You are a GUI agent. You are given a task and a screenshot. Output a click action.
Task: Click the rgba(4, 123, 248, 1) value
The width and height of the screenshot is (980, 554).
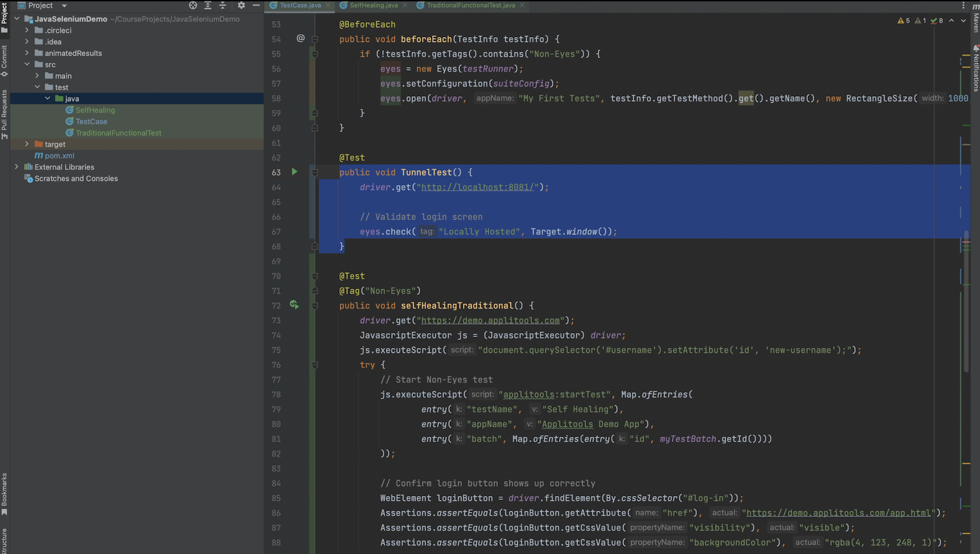(881, 543)
